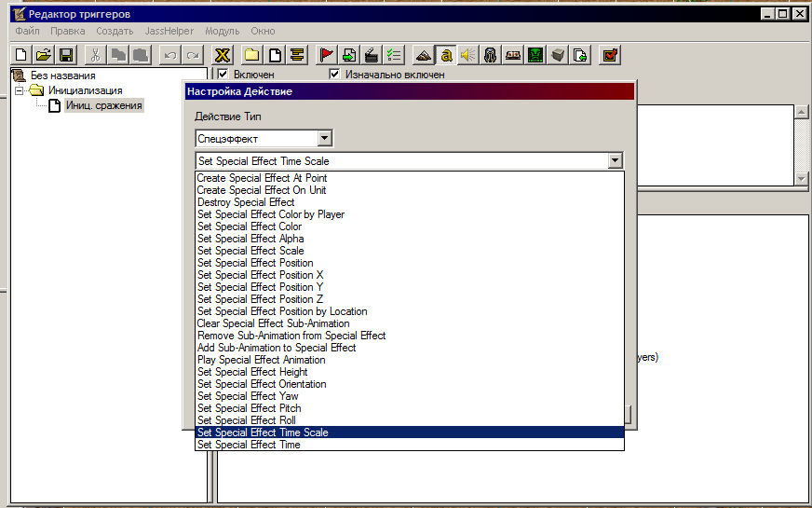This screenshot has height=508, width=812.
Task: Choose 'Set Special Effect Position by Location'
Action: coord(410,311)
